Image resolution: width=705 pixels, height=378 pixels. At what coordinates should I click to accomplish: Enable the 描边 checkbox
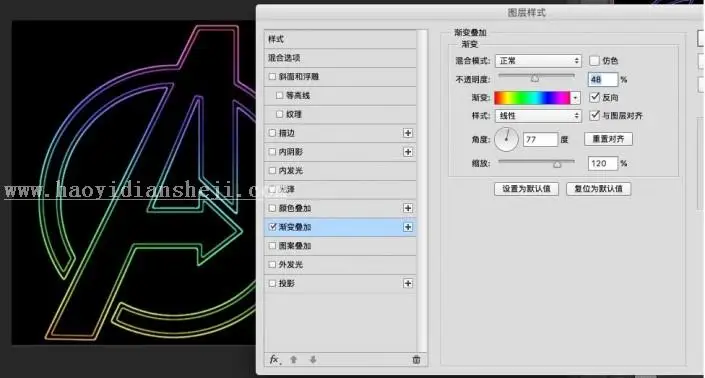point(272,133)
